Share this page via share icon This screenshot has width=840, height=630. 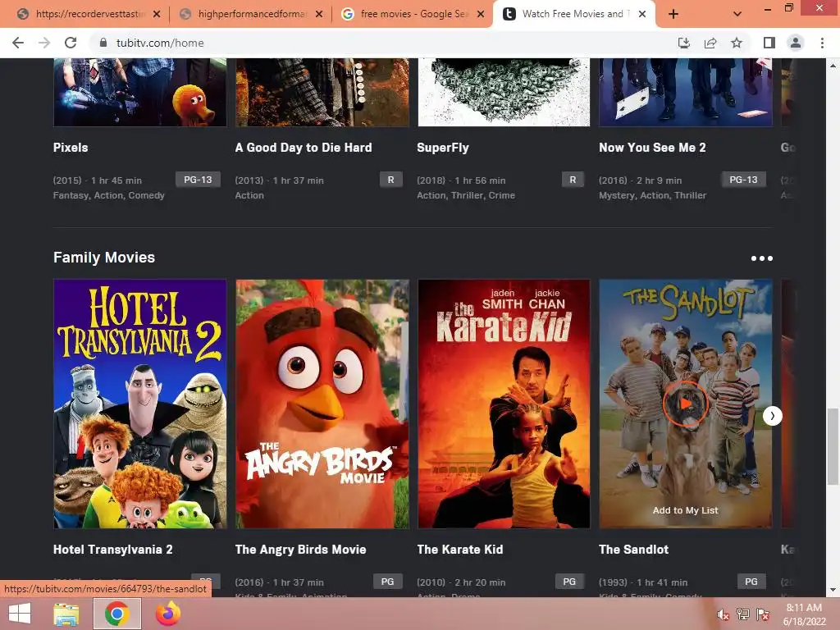click(710, 43)
